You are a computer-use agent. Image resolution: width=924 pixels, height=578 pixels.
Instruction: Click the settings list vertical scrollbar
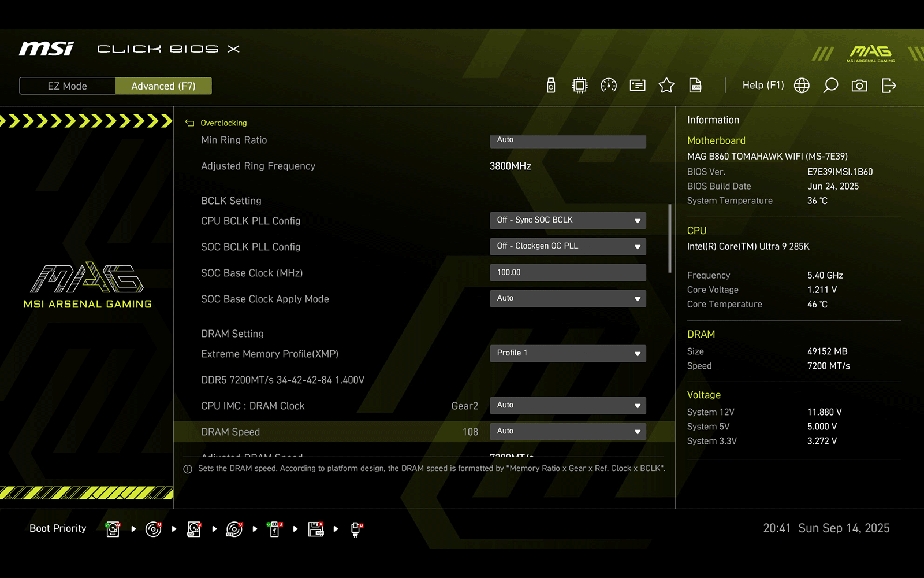coord(670,238)
